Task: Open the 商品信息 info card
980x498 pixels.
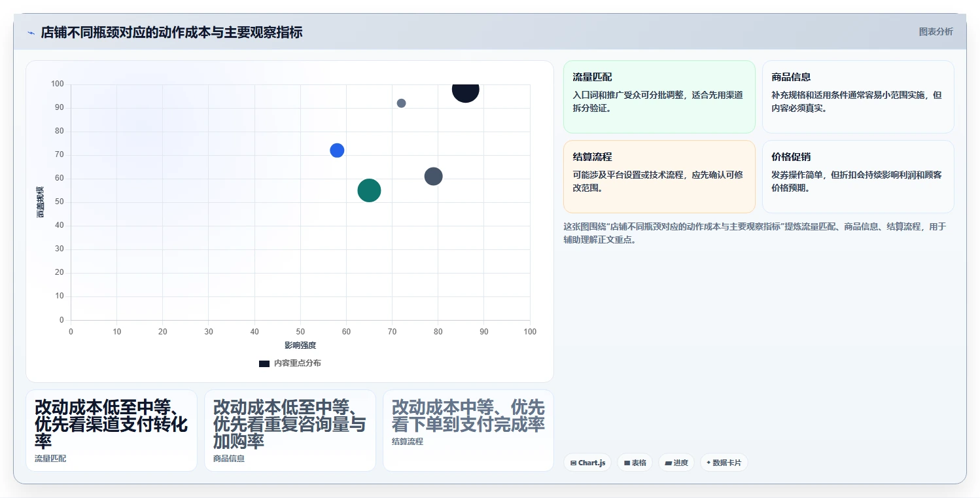Action: click(858, 97)
